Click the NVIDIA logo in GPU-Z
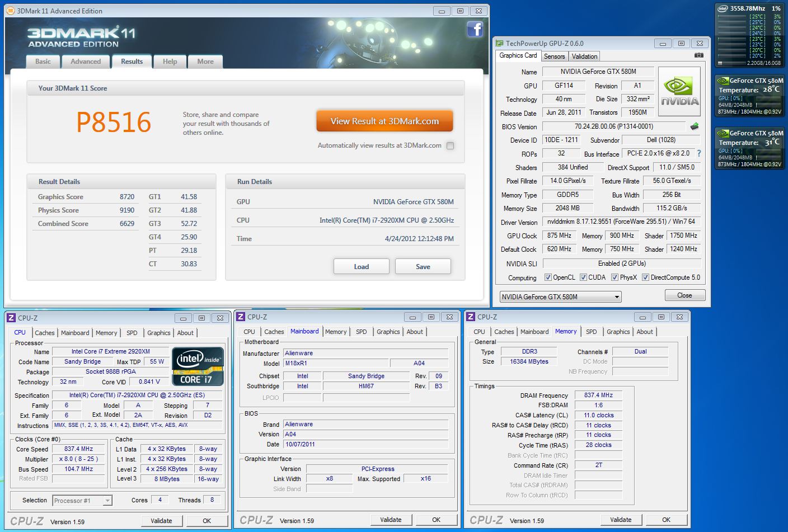788x532 pixels. click(x=679, y=92)
